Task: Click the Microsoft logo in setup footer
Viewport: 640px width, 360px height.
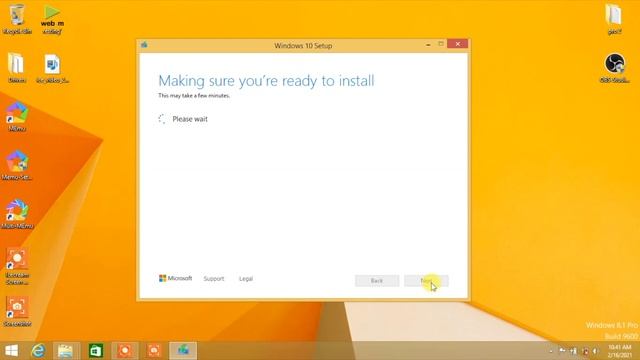Action: tap(175, 278)
